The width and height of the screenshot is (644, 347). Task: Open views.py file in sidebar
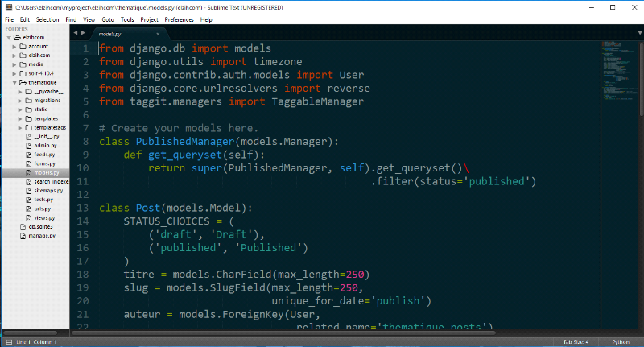coord(43,217)
